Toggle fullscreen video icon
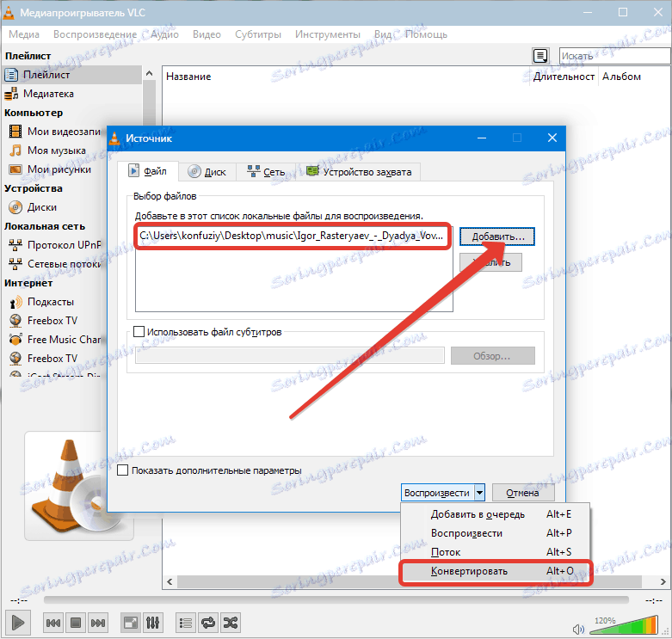The image size is (672, 639). (x=130, y=623)
